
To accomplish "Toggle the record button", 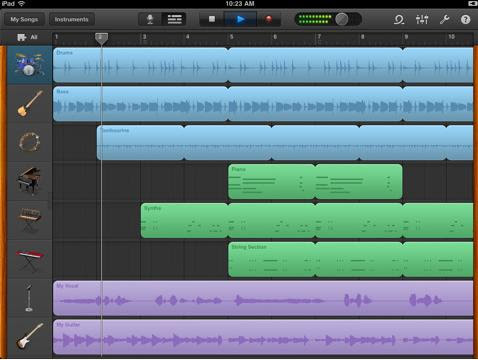I will [269, 19].
